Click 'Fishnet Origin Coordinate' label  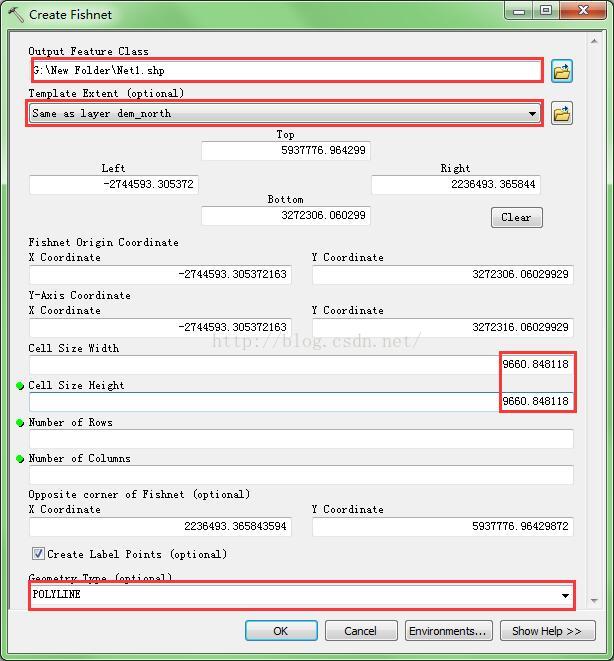coord(103,242)
